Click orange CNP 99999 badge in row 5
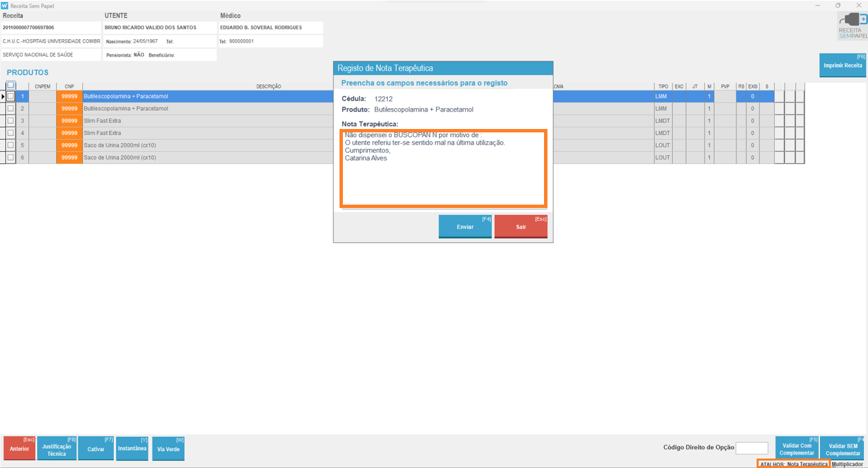The width and height of the screenshot is (868, 468). [x=69, y=145]
